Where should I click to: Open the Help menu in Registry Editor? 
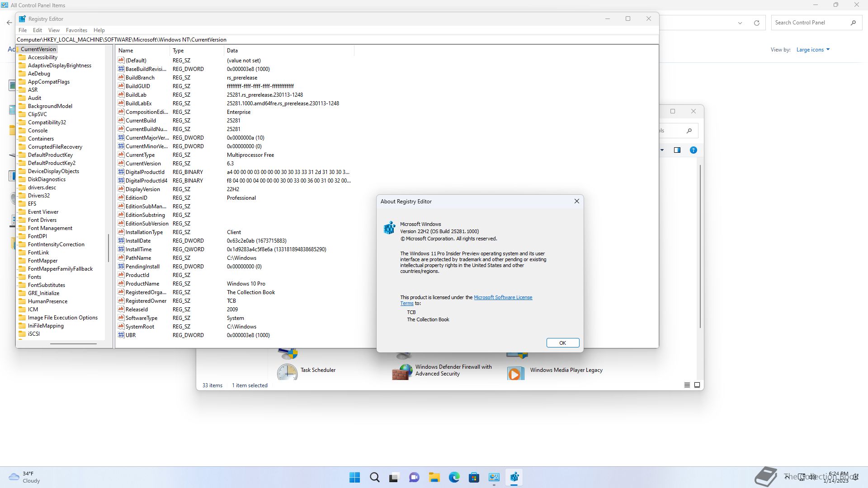pos(99,30)
